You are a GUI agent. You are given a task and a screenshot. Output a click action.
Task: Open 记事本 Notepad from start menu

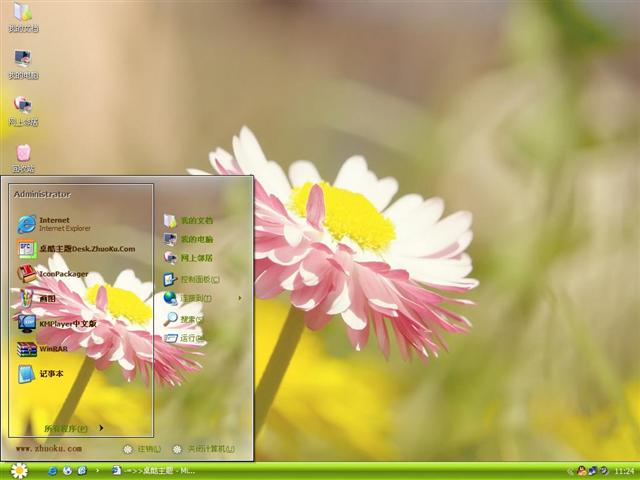tap(40, 374)
